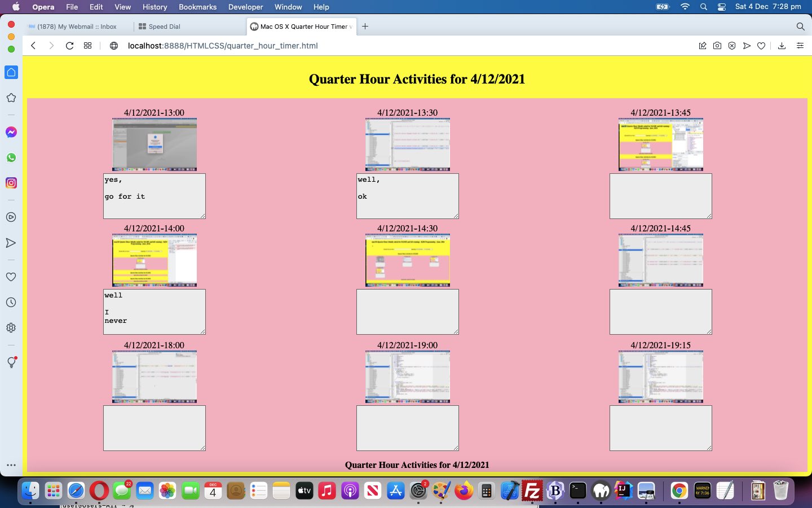Switch to the Speed Dial tab
The width and height of the screenshot is (812, 508).
click(164, 27)
